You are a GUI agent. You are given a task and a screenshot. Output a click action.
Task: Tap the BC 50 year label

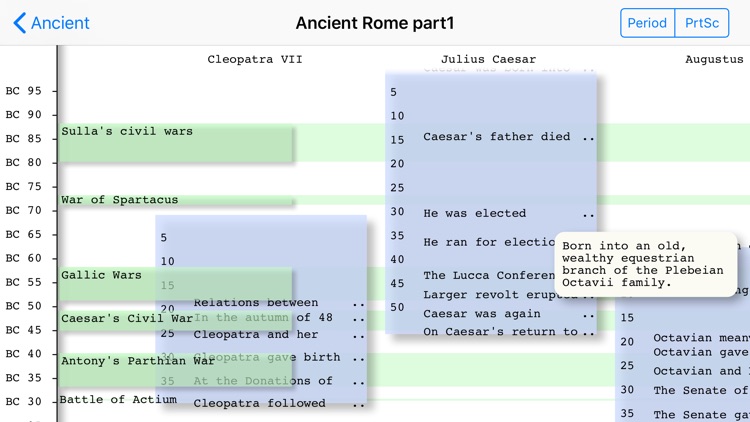[23, 306]
